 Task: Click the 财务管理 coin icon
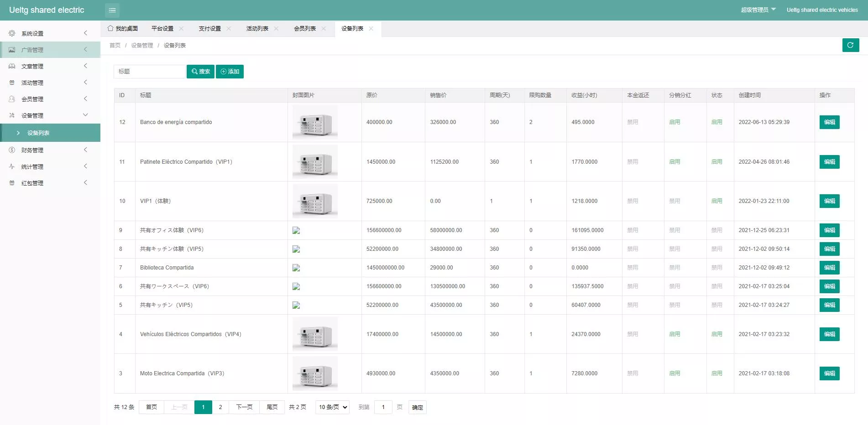(12, 150)
